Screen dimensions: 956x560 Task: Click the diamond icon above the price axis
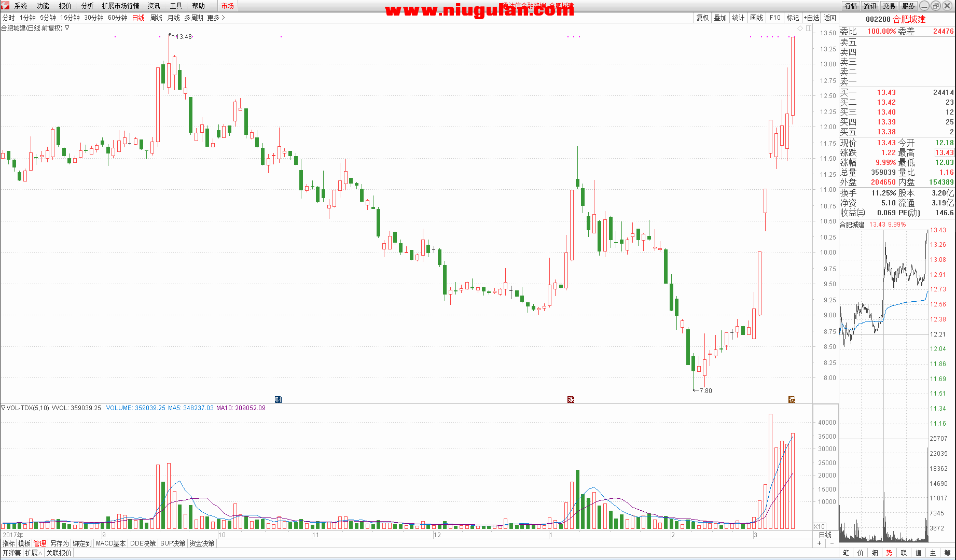(x=800, y=28)
